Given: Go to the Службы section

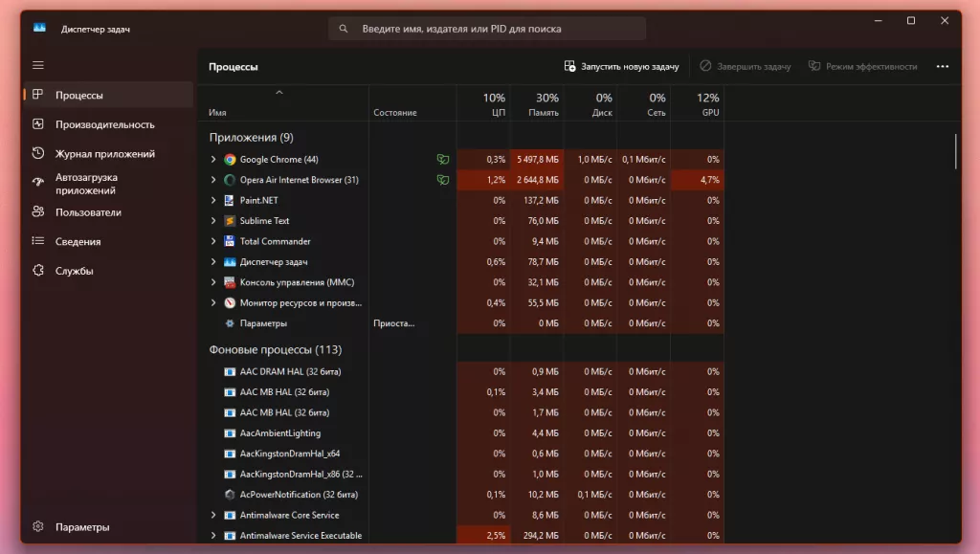Looking at the screenshot, I should tap(75, 271).
